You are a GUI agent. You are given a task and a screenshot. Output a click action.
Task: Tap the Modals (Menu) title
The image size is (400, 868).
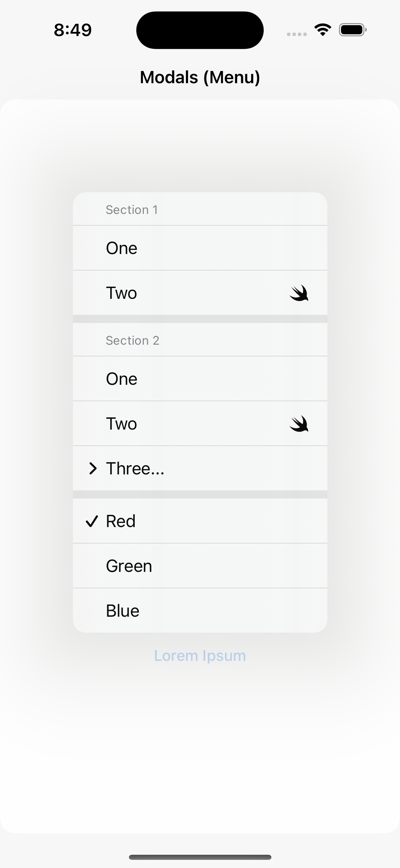pyautogui.click(x=200, y=77)
